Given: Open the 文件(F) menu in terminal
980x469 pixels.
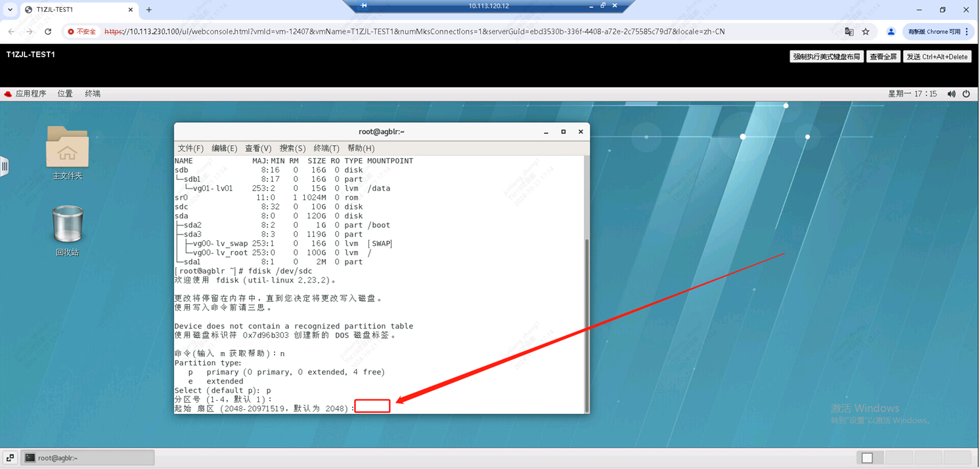Looking at the screenshot, I should pos(190,148).
